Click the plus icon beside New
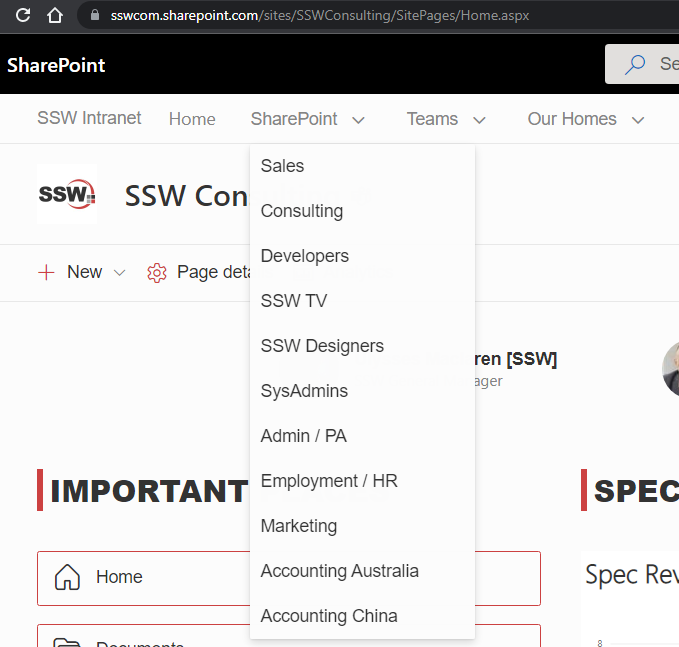 pyautogui.click(x=46, y=272)
